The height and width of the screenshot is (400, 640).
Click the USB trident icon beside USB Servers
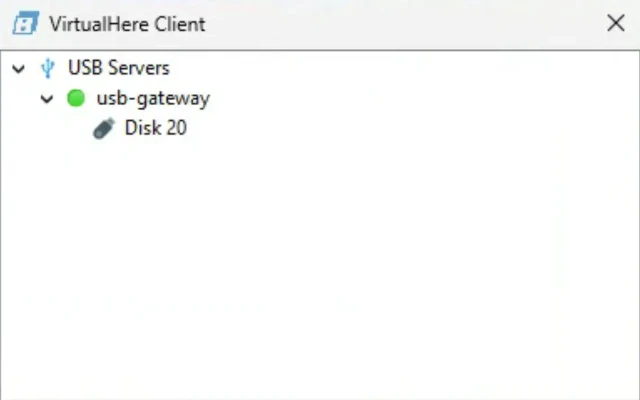click(x=47, y=68)
